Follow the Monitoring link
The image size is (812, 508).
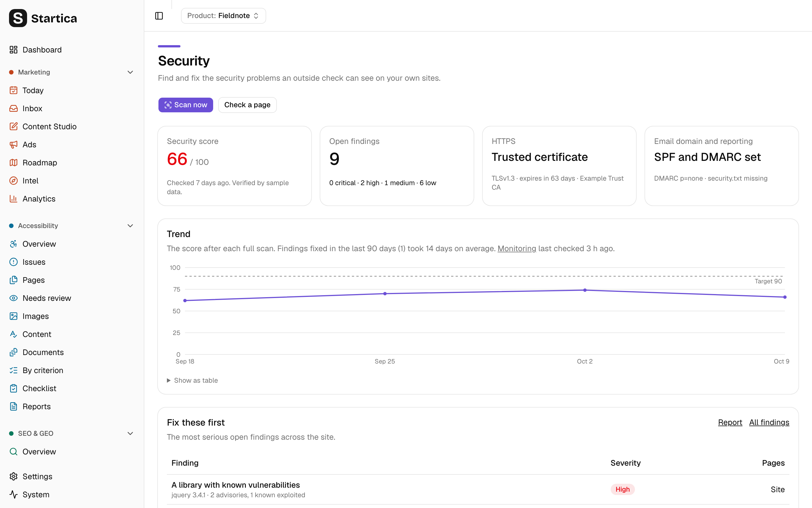[x=517, y=249]
